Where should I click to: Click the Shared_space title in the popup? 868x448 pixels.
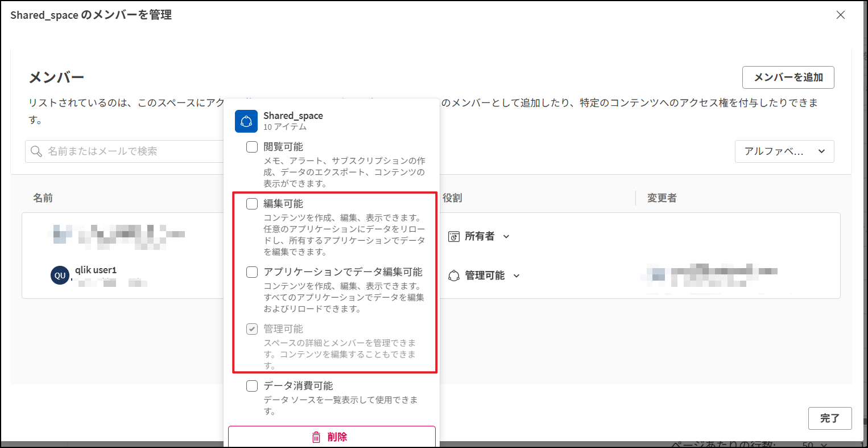click(x=293, y=116)
